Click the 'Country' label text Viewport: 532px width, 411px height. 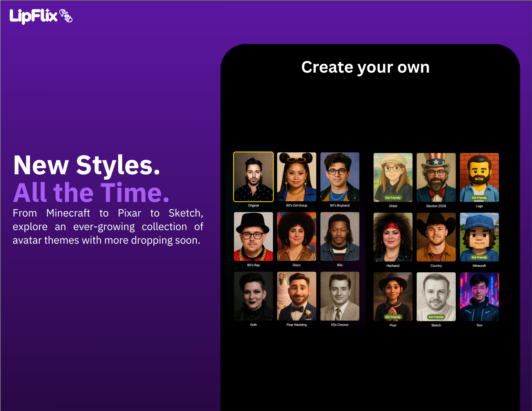coord(436,265)
